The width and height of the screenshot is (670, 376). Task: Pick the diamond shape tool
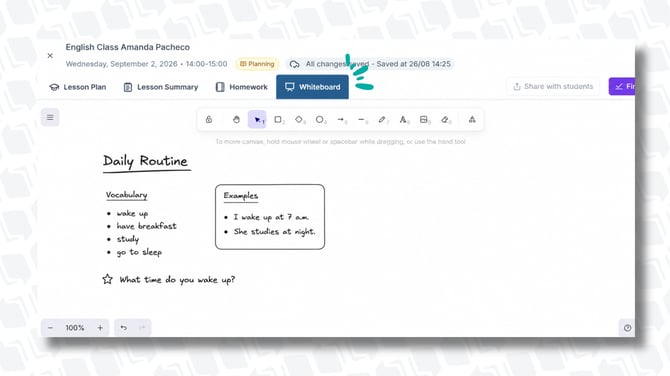(x=299, y=120)
